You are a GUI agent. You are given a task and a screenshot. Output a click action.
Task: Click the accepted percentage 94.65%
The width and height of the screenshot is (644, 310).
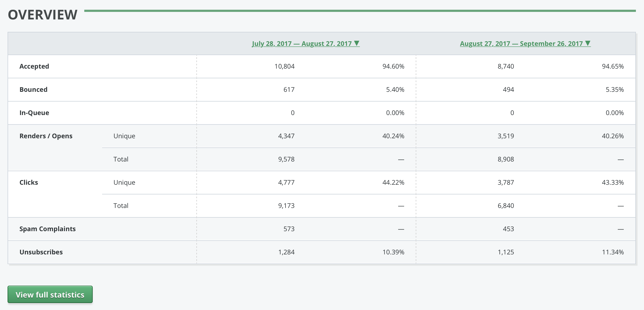click(613, 66)
